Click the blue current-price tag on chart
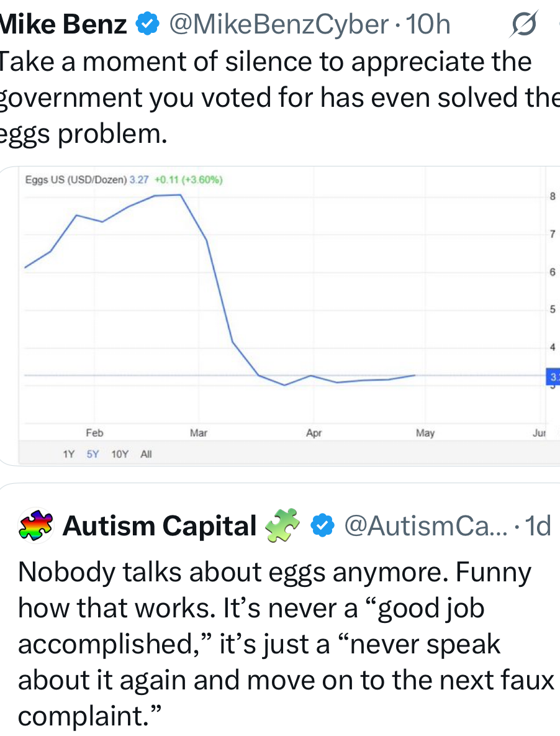Viewport: 560px width, 736px height. 552,376
